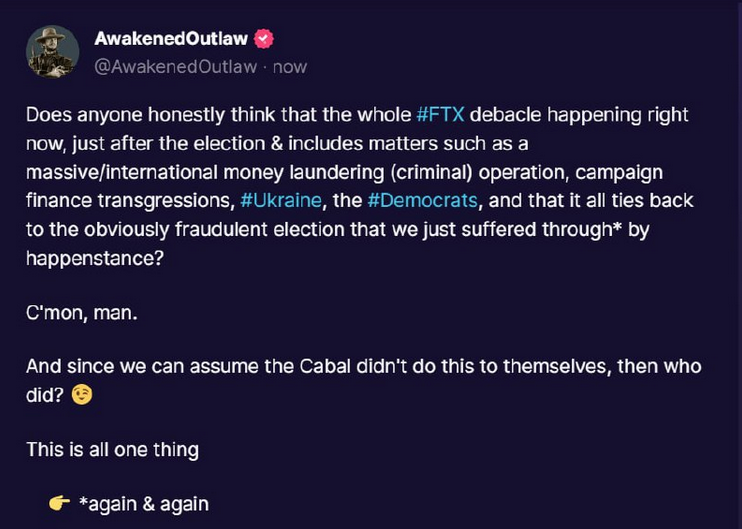Click the "now" post timestamp

(x=290, y=67)
